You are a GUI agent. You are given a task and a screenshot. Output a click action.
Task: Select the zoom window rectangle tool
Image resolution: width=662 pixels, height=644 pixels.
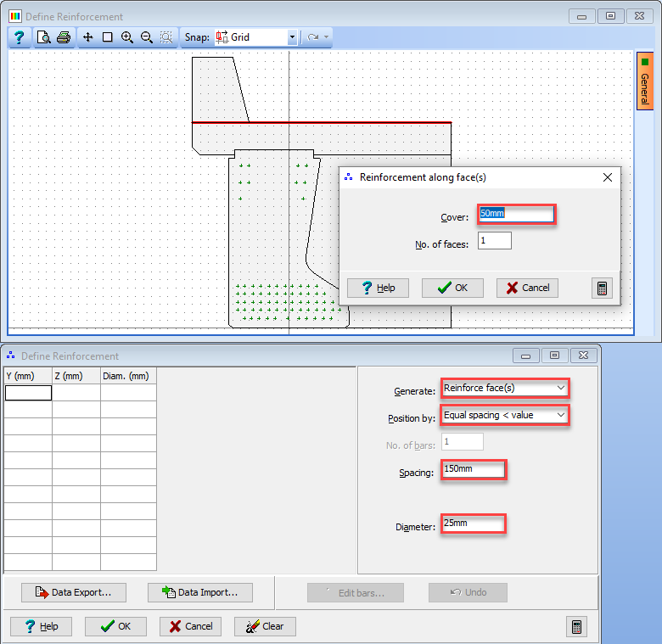(108, 37)
